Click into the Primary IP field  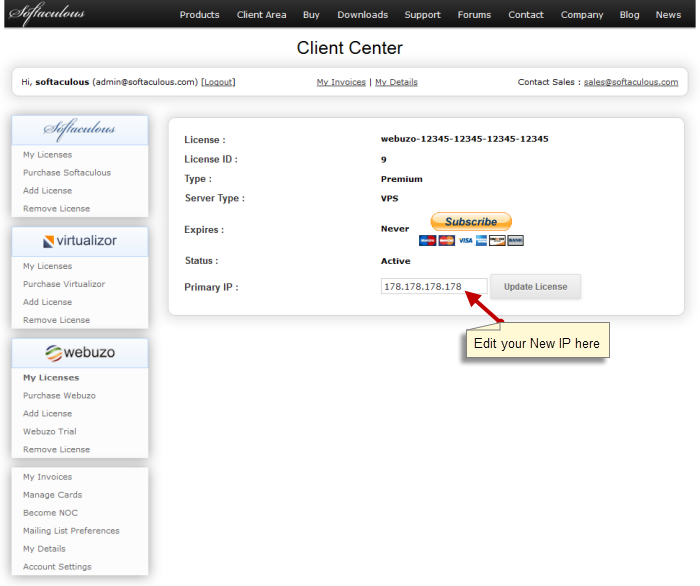point(434,286)
